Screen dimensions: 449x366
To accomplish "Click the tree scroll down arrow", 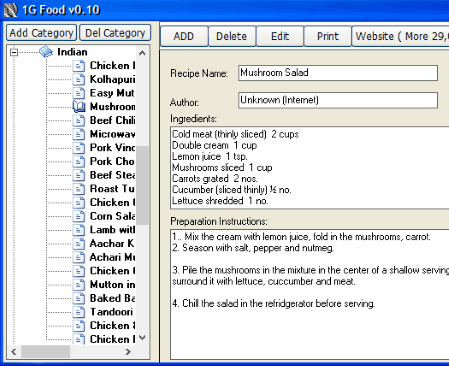I will [x=142, y=338].
